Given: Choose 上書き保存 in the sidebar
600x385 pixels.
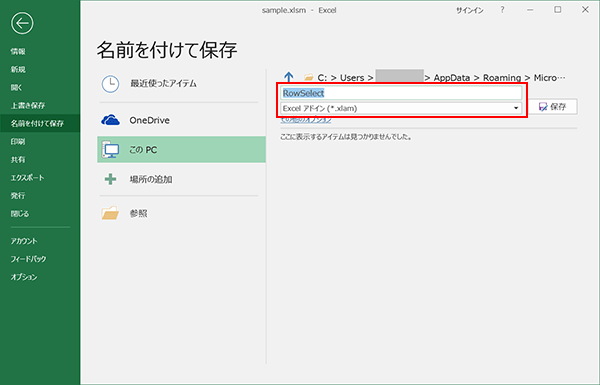Looking at the screenshot, I should pos(28,105).
